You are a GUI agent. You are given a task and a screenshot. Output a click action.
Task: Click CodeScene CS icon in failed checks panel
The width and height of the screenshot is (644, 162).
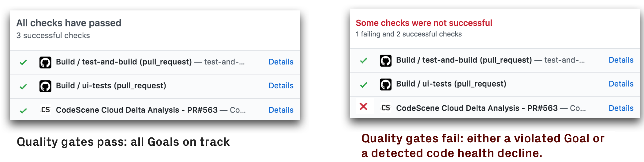point(386,108)
